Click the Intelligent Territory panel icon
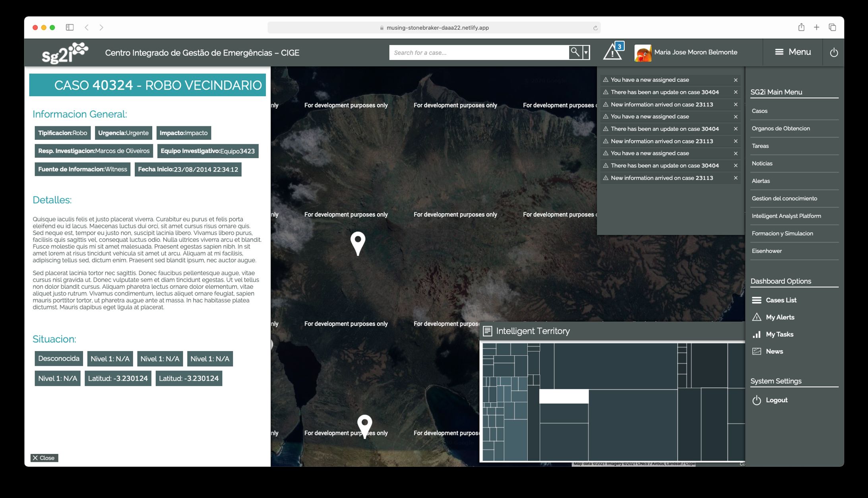The width and height of the screenshot is (868, 498). pos(487,331)
